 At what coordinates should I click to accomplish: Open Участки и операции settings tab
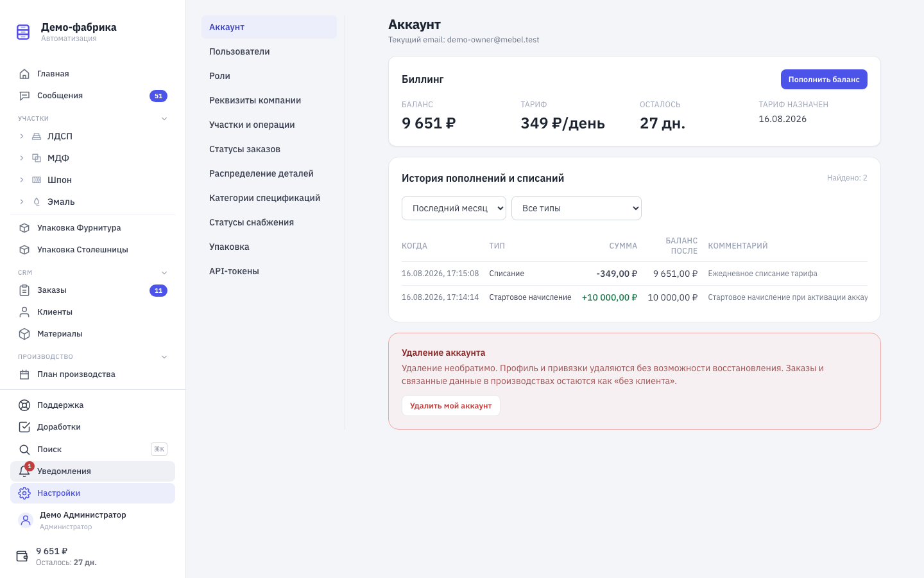click(x=269, y=125)
